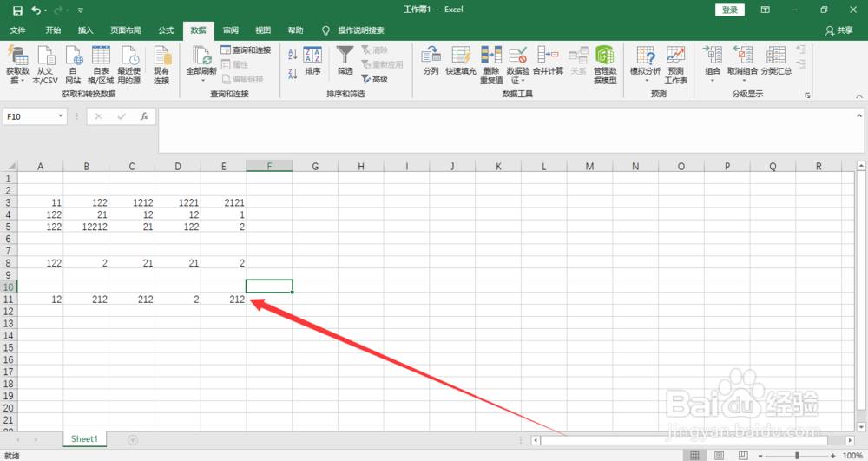Click the Save icon in quick access toolbar
Viewport: 868px width, 461px height.
[17, 10]
